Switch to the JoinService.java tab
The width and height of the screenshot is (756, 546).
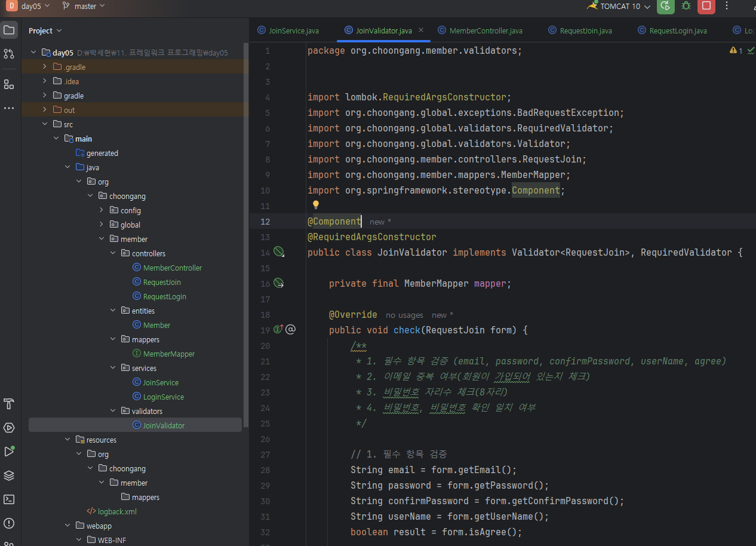[x=288, y=30]
